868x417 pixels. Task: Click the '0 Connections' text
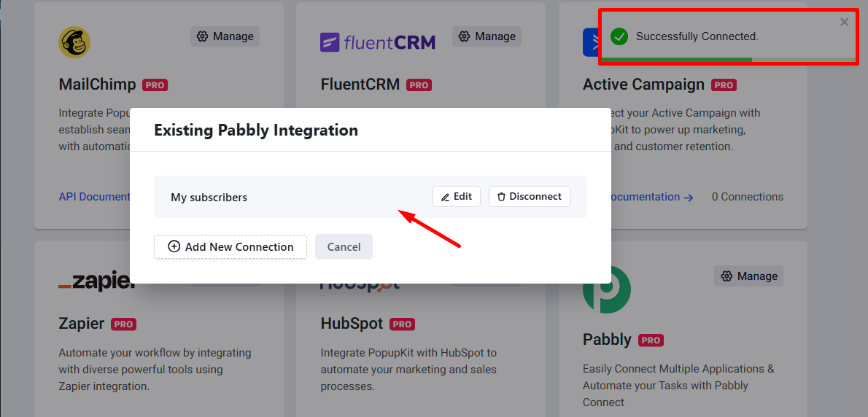click(748, 197)
